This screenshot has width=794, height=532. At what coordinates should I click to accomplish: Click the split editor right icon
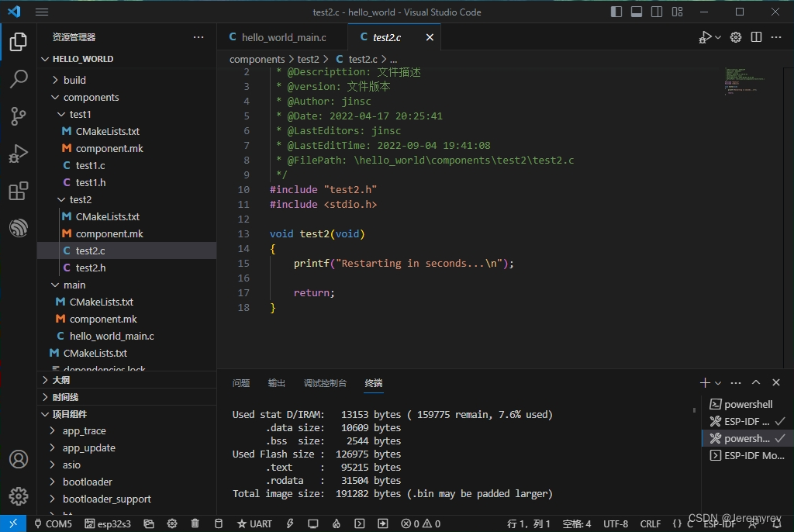[x=756, y=37]
